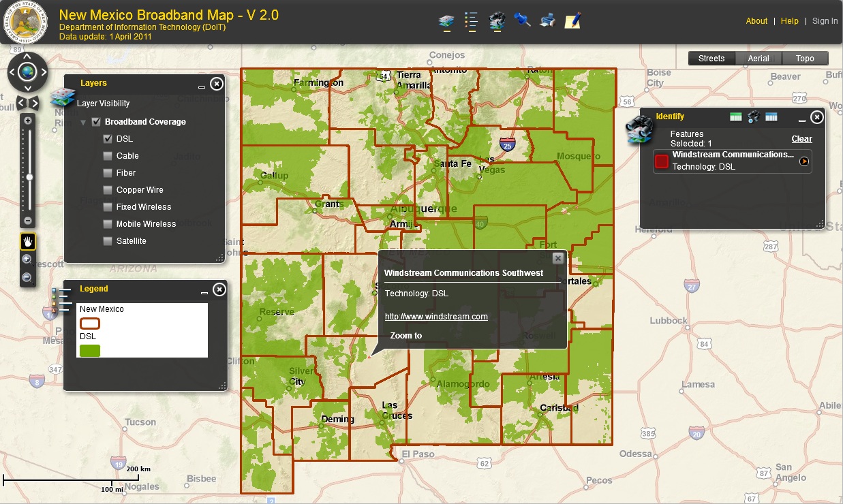
Task: Open the Legend tool from the top toolbar
Action: click(470, 21)
